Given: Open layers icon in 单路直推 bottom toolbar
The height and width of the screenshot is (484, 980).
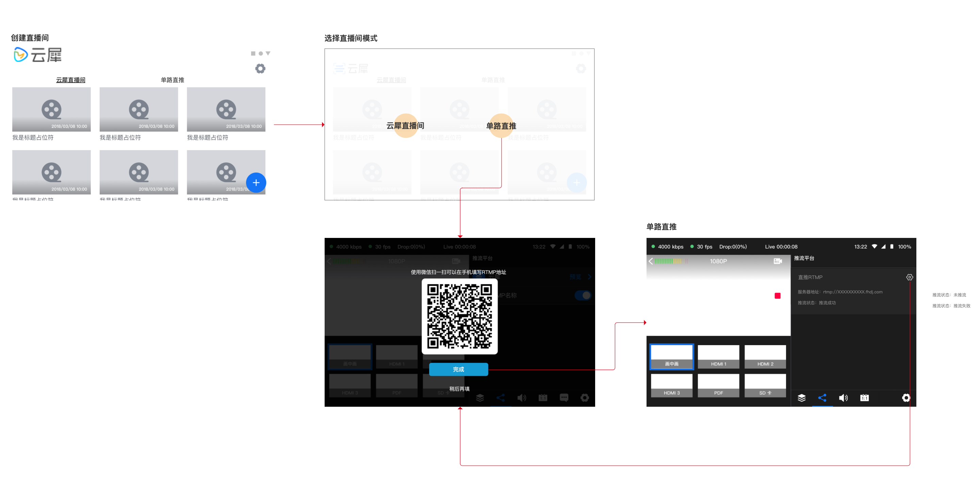Looking at the screenshot, I should pos(802,398).
